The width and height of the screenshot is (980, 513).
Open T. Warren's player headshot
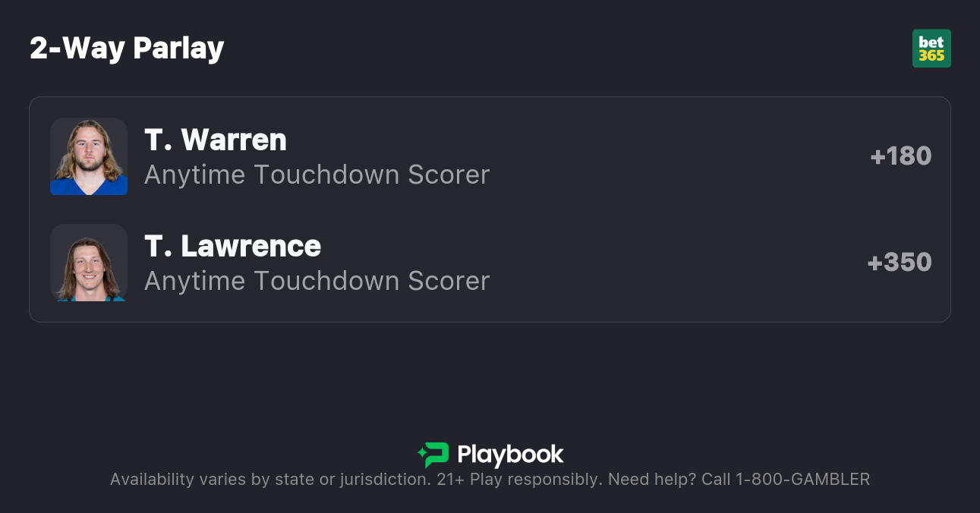89,156
